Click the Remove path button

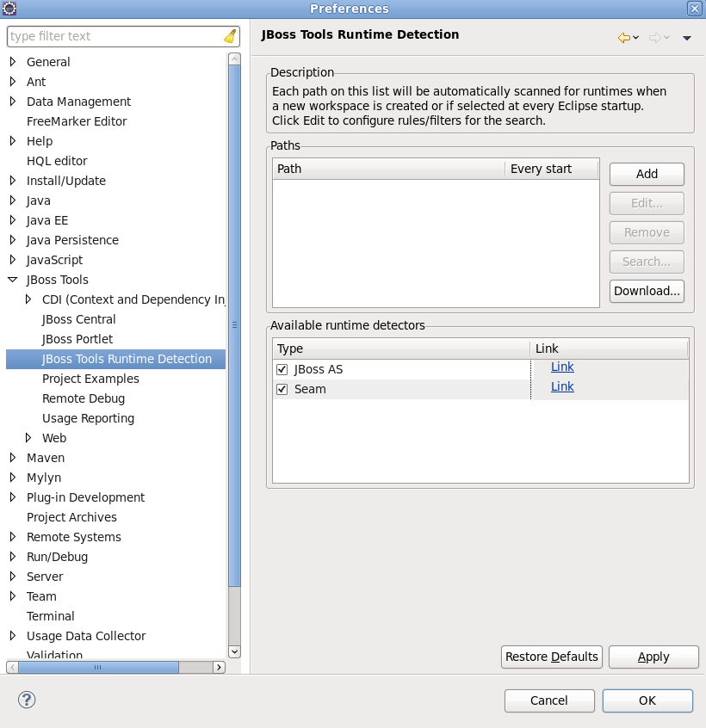tap(647, 232)
